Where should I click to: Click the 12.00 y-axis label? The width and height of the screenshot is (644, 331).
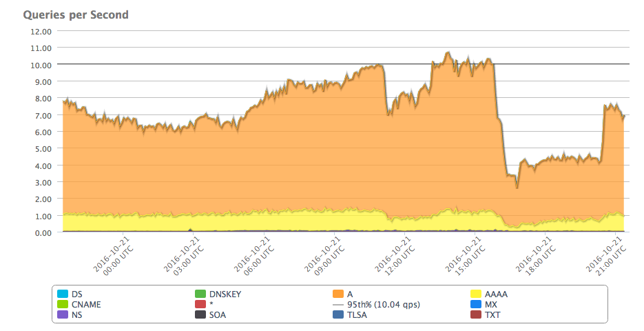coord(41,31)
